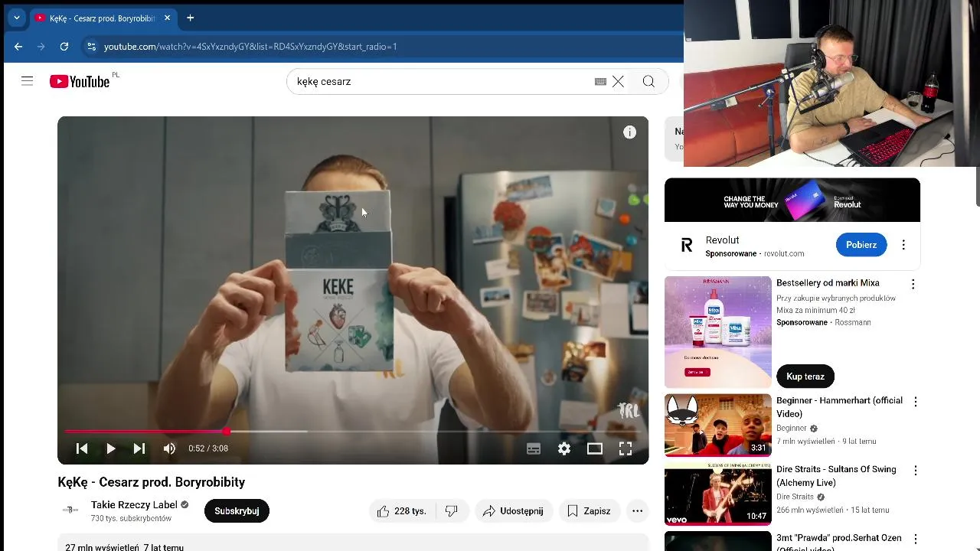Go to the YouTube home logo
Screen dimensions: 980x551
pyautogui.click(x=80, y=81)
